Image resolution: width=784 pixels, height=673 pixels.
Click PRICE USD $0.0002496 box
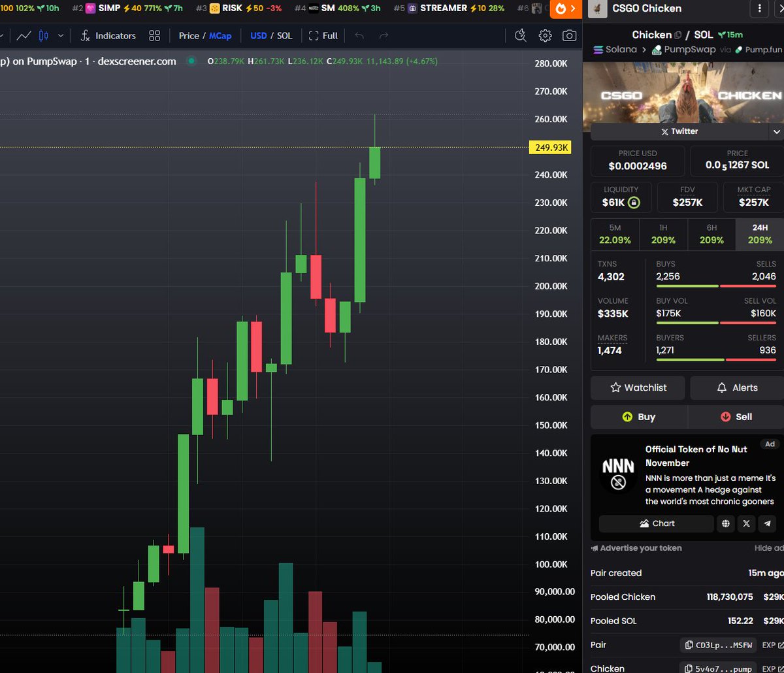click(638, 160)
